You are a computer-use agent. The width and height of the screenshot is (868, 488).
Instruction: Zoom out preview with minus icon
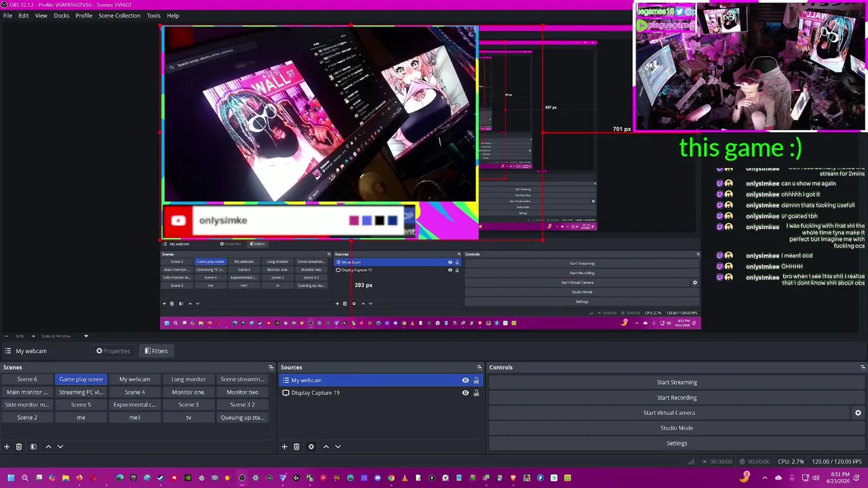tap(6, 336)
